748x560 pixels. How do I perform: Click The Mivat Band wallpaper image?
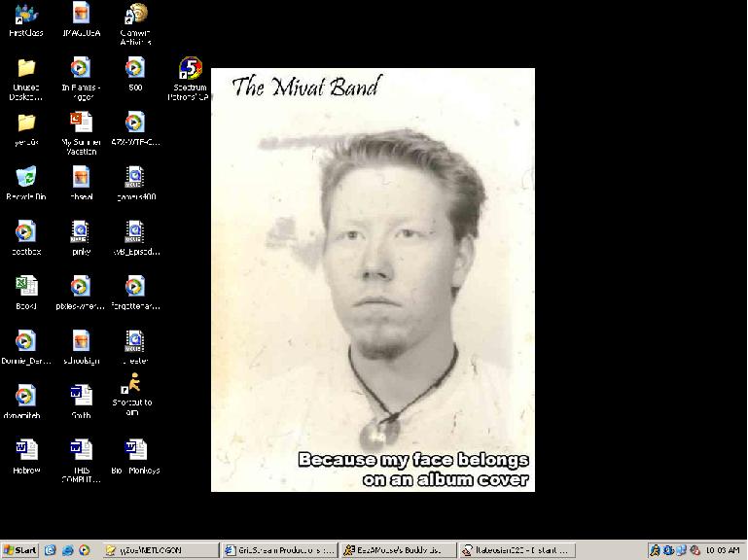(373, 279)
